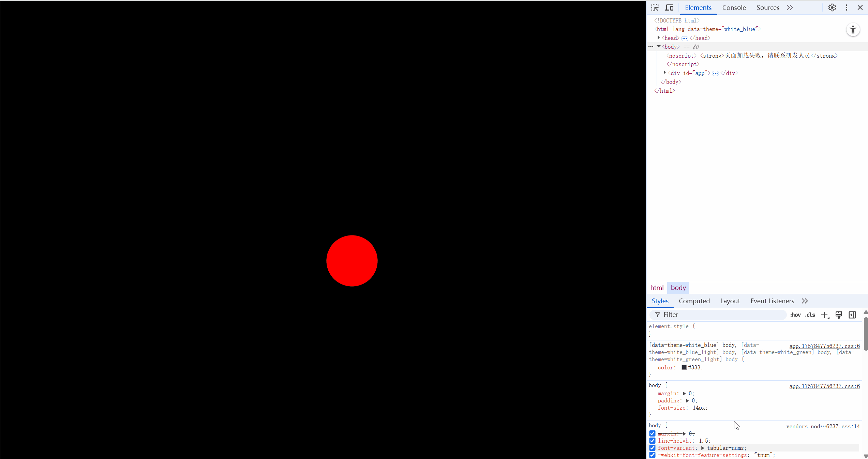Disable the crossed-out margin property checkbox
This screenshot has width=868, height=459.
652,433
